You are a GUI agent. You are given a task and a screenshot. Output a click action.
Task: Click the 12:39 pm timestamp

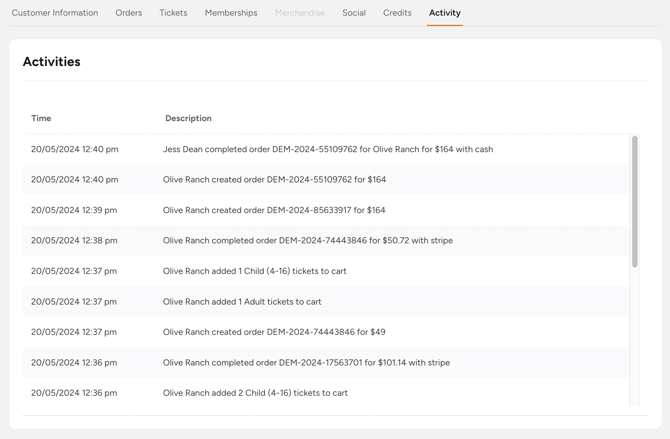74,210
